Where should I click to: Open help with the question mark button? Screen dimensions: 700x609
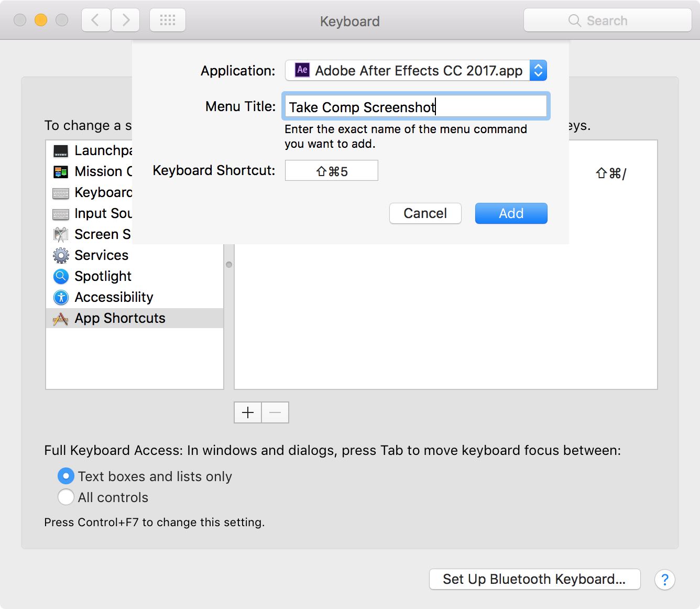click(x=664, y=580)
